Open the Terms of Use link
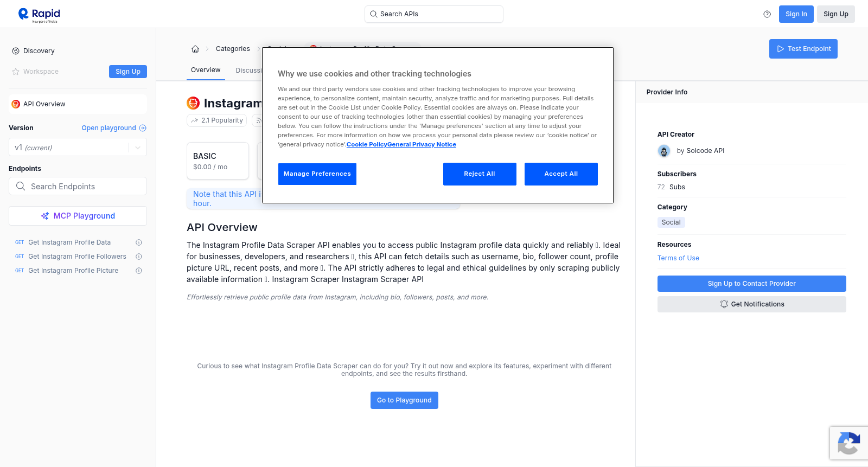 678,258
